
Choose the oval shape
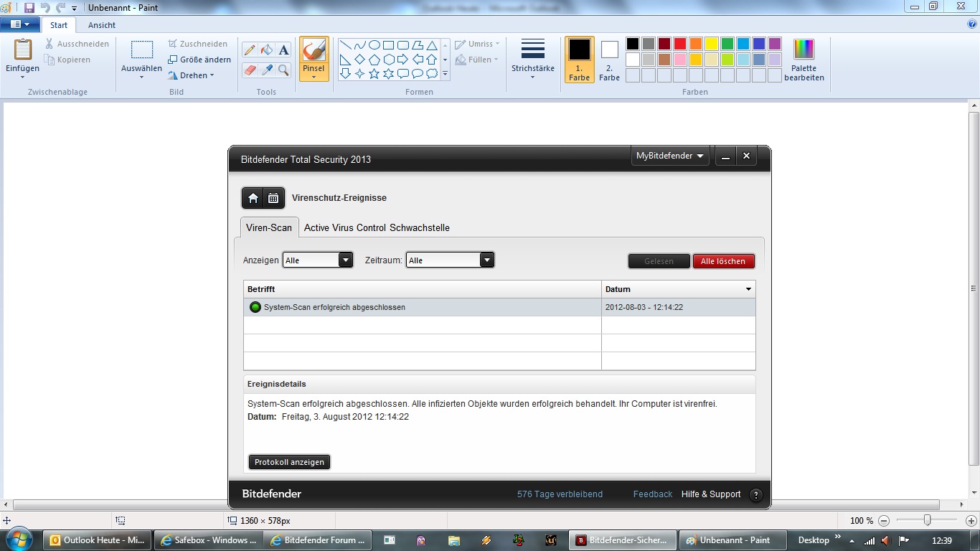(374, 45)
